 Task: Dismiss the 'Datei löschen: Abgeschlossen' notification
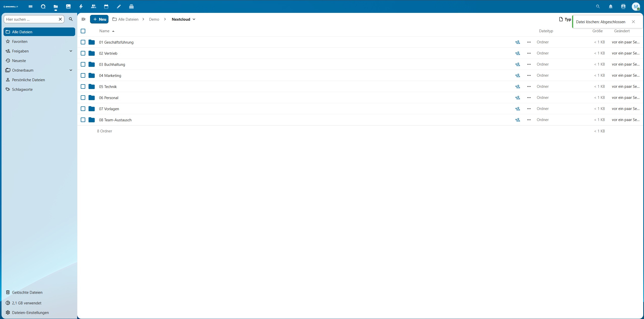[633, 22]
